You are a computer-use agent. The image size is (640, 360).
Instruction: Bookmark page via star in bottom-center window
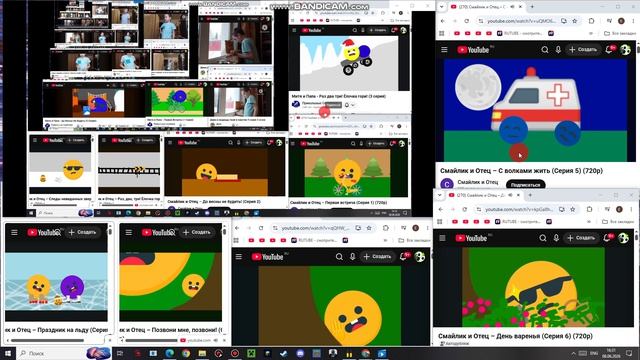tap(369, 228)
